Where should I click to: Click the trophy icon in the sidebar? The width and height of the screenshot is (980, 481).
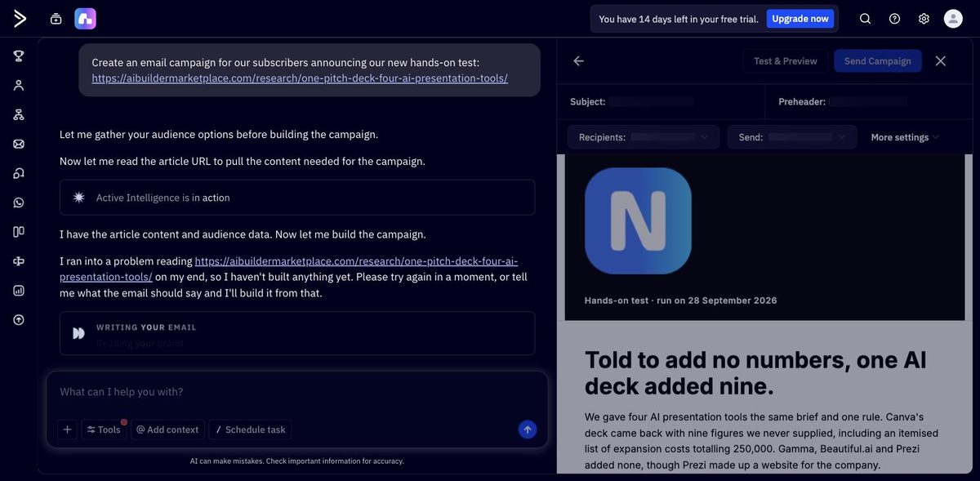19,56
